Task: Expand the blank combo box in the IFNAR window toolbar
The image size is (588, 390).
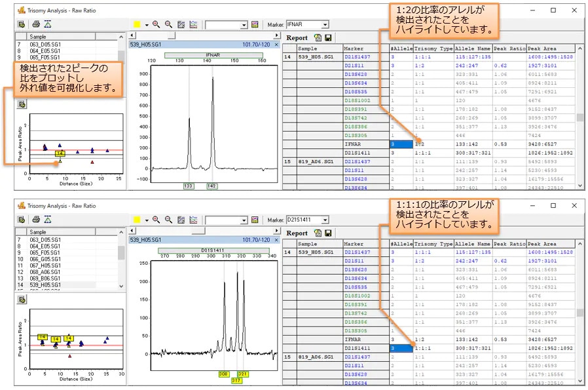Action: pos(244,24)
